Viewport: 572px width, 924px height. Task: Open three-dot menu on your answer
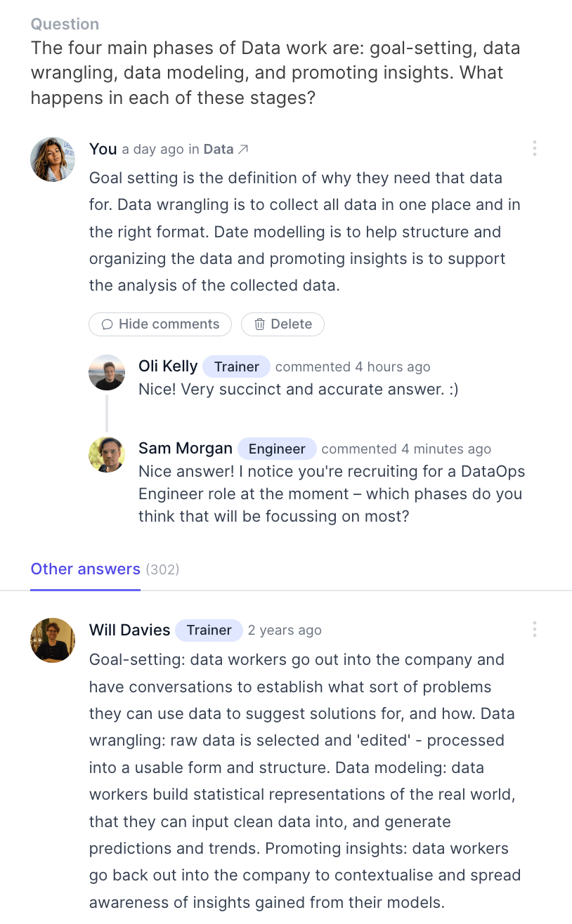(x=535, y=148)
